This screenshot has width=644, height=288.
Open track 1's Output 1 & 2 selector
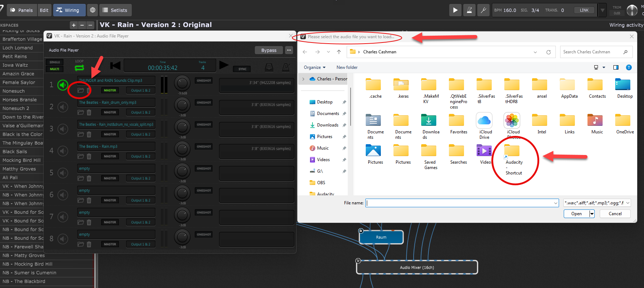[x=140, y=90]
